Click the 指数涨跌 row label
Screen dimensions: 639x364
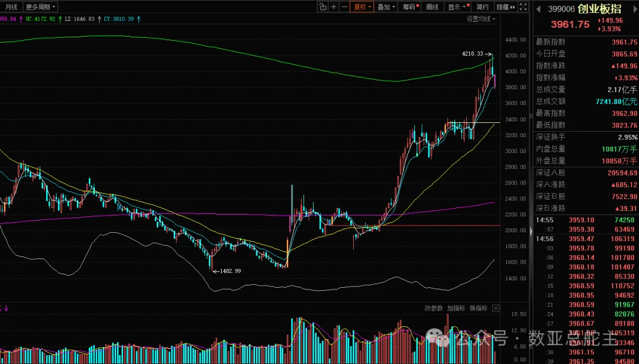click(551, 66)
